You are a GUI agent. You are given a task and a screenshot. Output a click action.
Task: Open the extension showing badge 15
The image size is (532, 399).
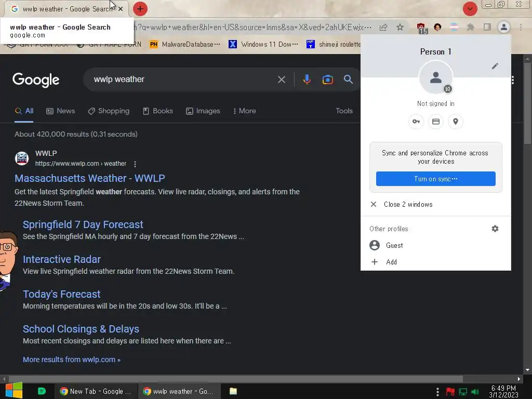(x=421, y=28)
